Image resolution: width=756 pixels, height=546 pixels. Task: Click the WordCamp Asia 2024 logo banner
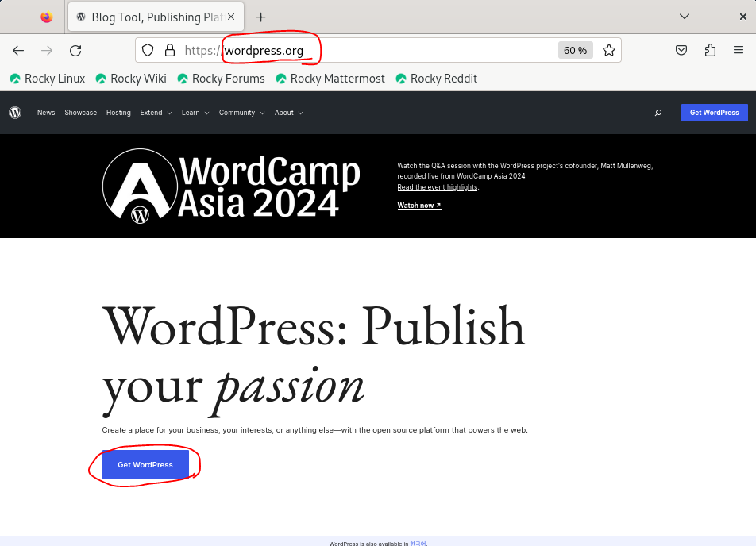[231, 186]
